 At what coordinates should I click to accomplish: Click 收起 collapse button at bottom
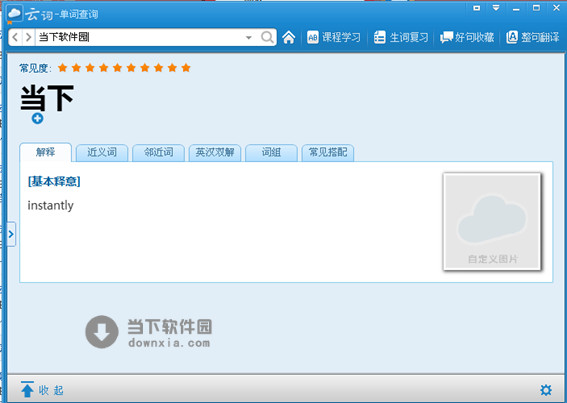coord(42,390)
